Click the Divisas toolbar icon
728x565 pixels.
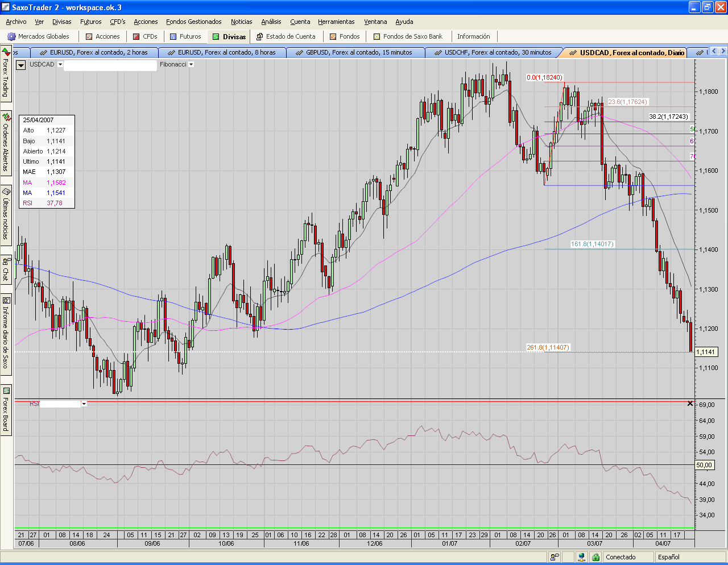coord(216,36)
